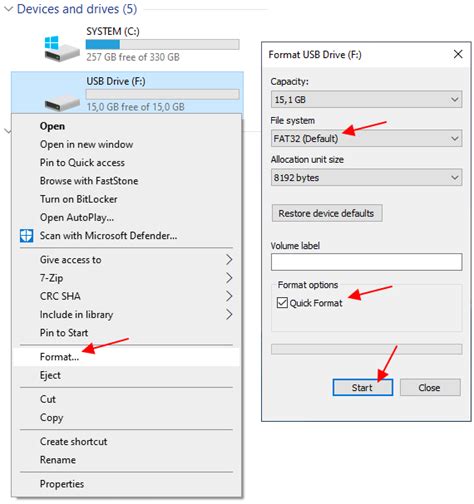Expand the 7-Zip submenu arrow
Viewport: 474px width, 504px height.
229,278
